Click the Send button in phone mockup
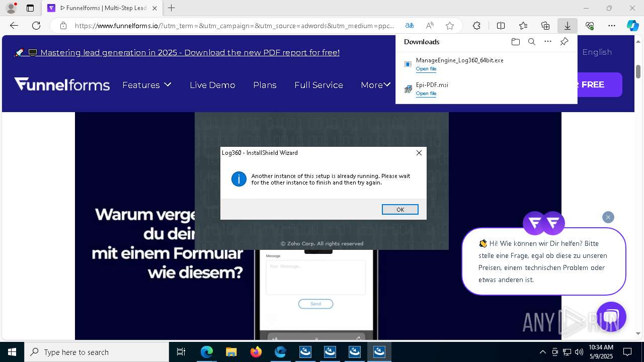Viewport: 644px width, 362px height. pyautogui.click(x=315, y=304)
